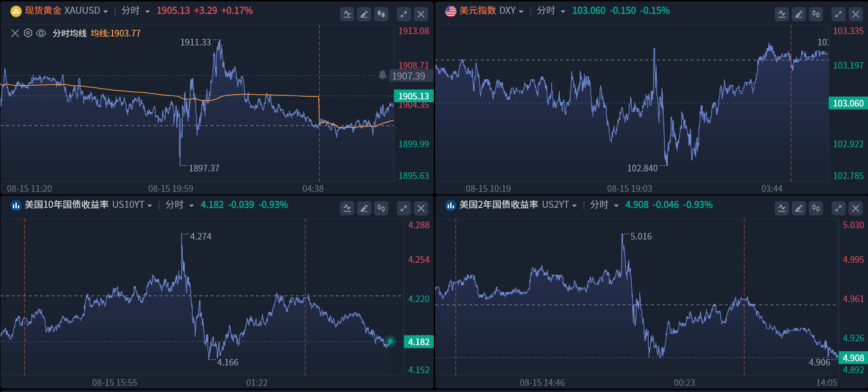The image size is (868, 392).
Task: Click the green live-price dot on US10YT chart
Action: 390,341
